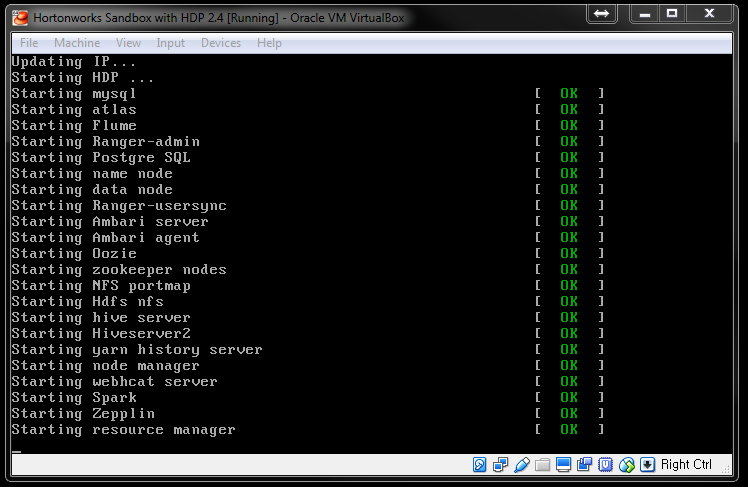
Task: Close the VirtualBox window
Action: pos(709,13)
